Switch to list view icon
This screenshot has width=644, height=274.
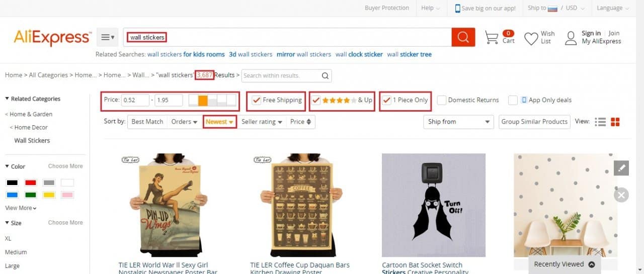[x=600, y=122]
